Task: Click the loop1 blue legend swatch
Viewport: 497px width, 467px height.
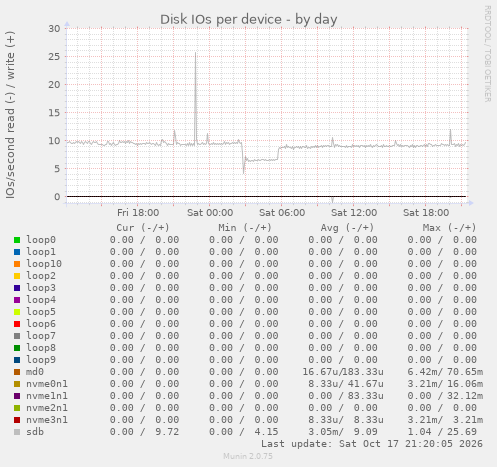Action: (17, 252)
